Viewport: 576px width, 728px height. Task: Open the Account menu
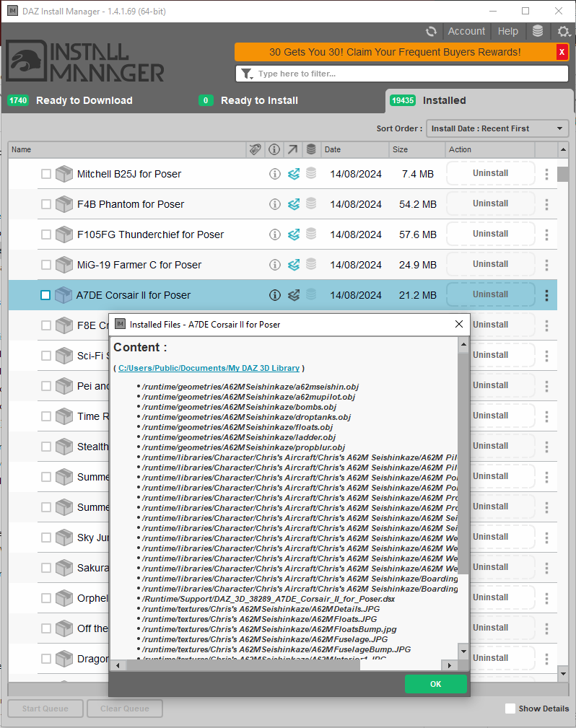point(466,31)
